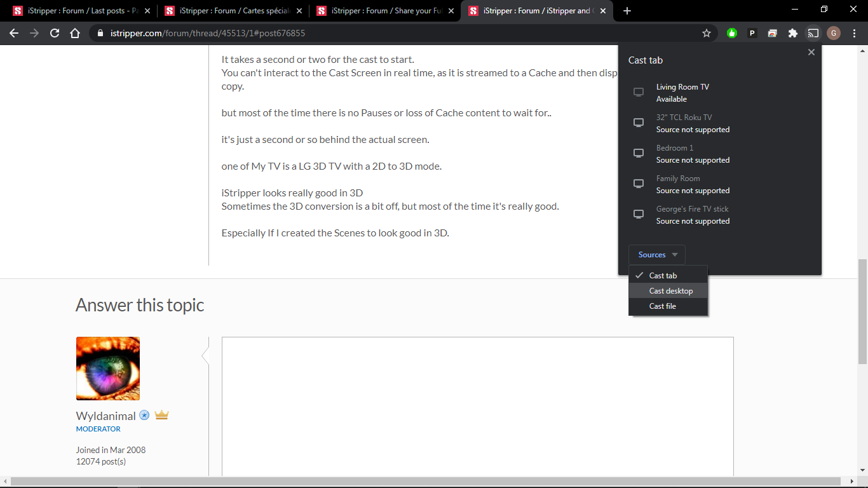Click the "12074 post(s)" text
The width and height of the screenshot is (868, 488).
[x=101, y=461]
